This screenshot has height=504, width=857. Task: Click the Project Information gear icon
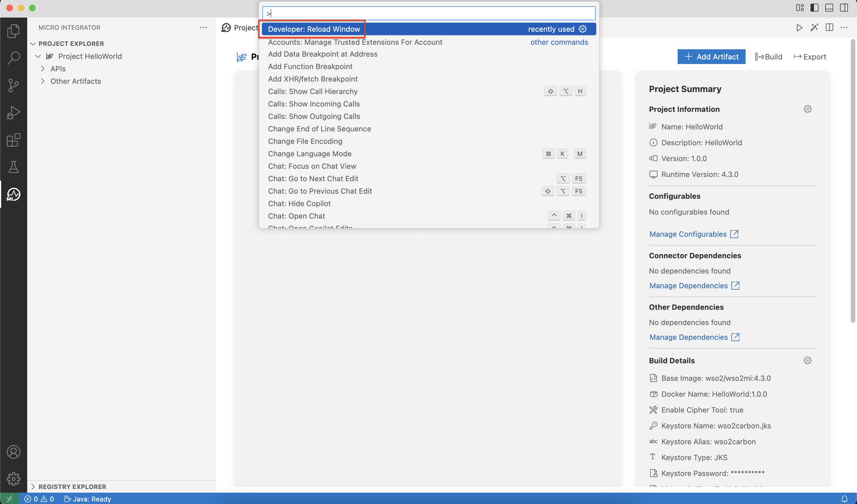[x=807, y=109]
